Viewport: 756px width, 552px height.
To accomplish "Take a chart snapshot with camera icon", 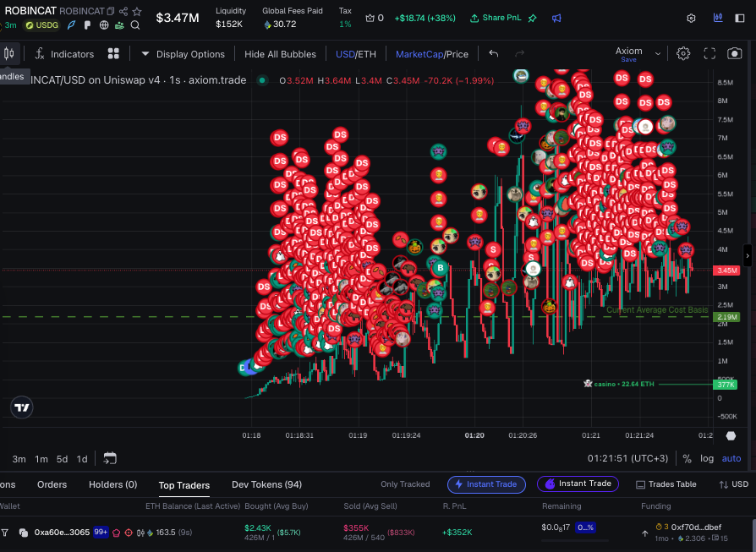I will tap(734, 53).
